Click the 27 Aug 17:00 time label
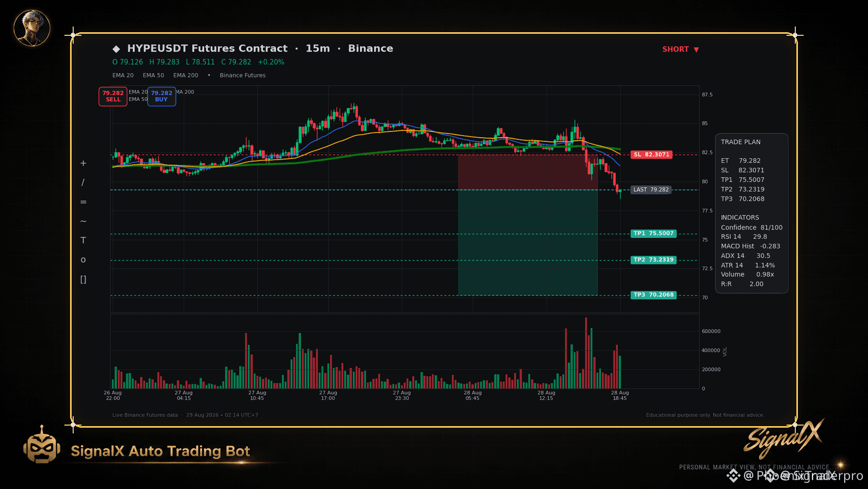 click(328, 395)
